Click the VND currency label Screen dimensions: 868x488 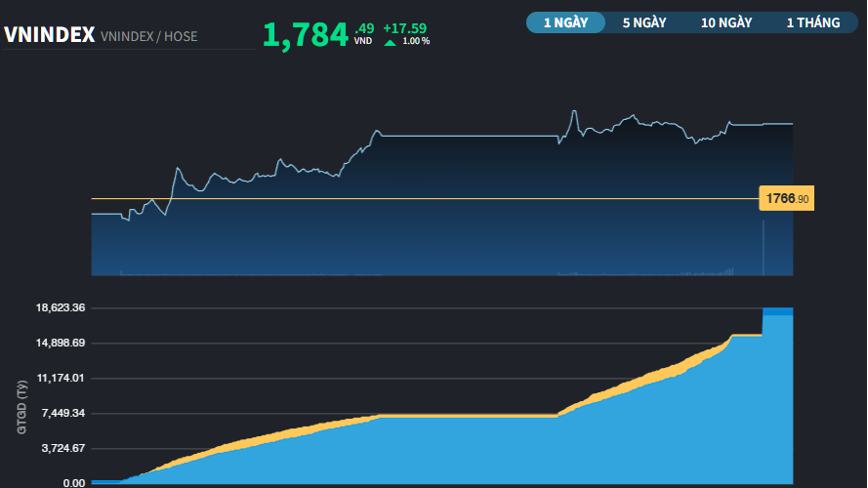[x=363, y=41]
